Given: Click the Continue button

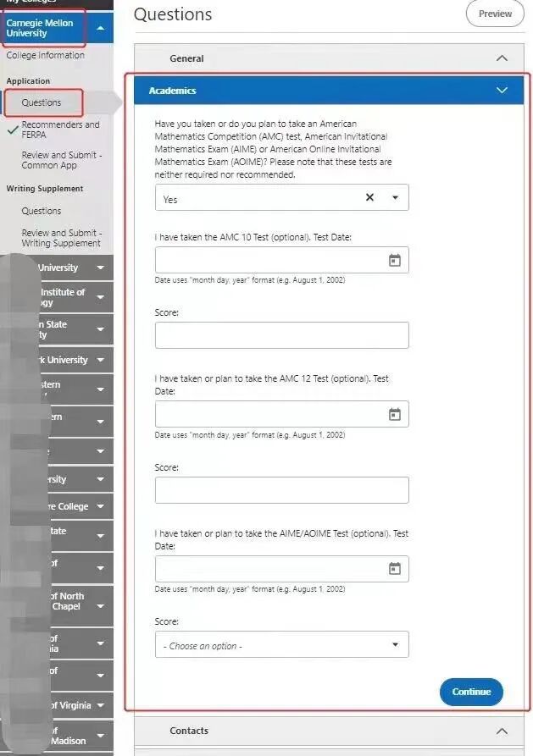Looking at the screenshot, I should coord(471,692).
